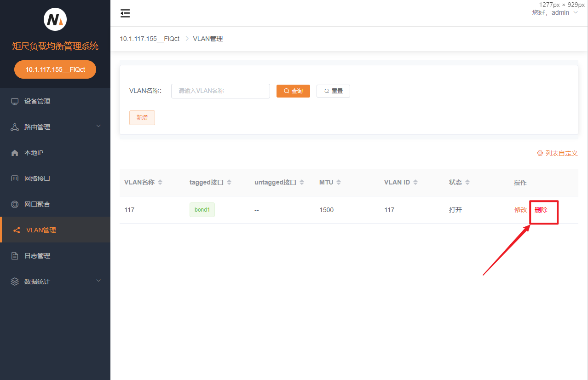
Task: Click the 10.1.117.155__FIQct breadcrumb
Action: pos(149,39)
